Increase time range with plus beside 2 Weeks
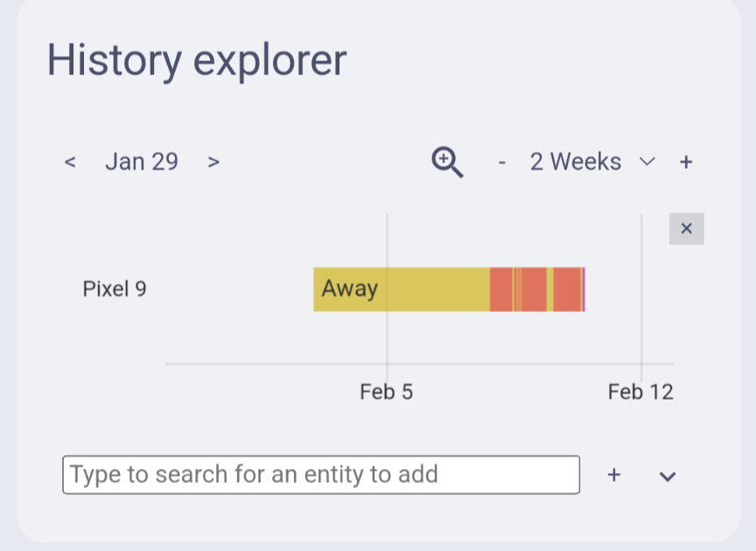 pos(686,162)
